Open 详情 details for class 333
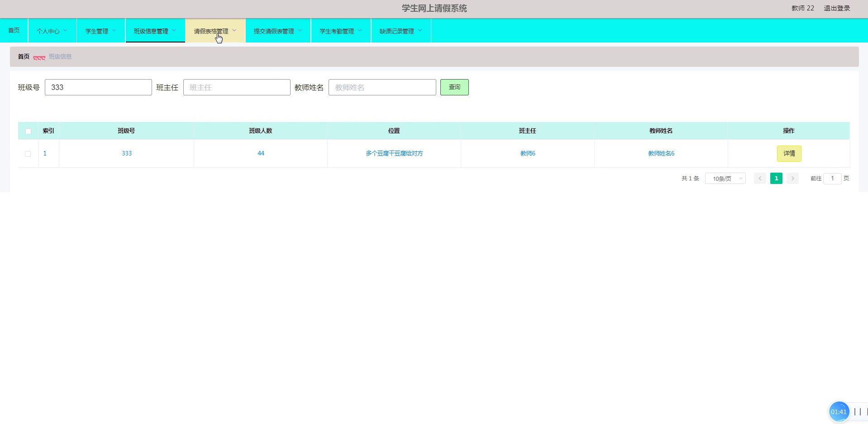This screenshot has height=424, width=868. point(789,154)
